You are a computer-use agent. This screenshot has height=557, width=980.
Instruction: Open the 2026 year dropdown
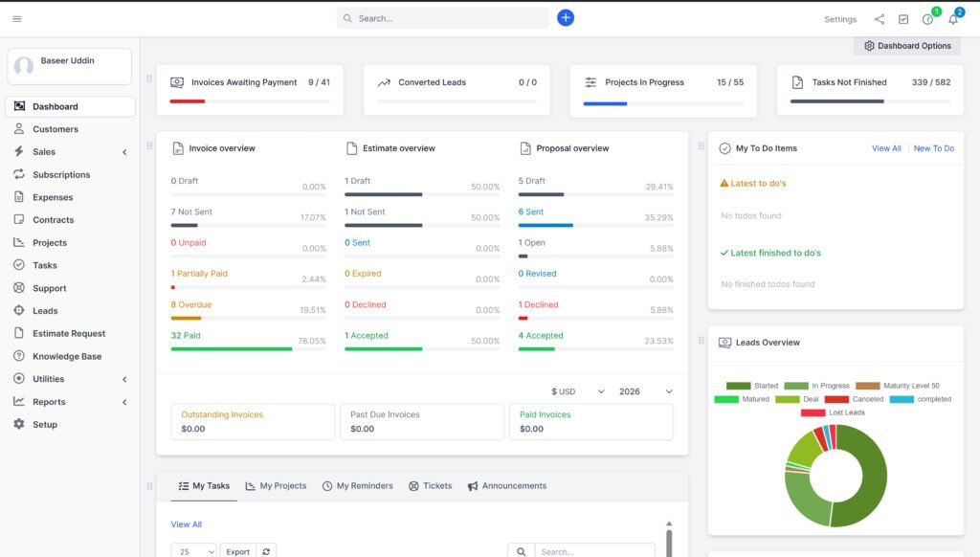tap(645, 391)
